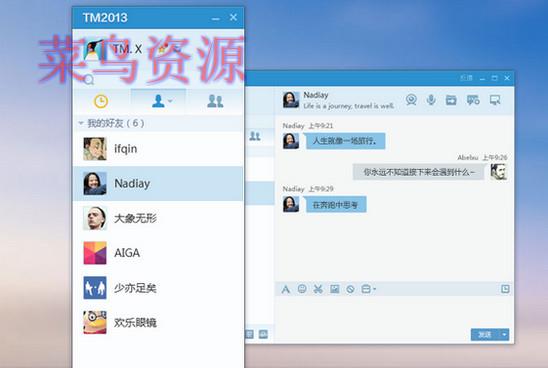Click the screenshot scissors icon
This screenshot has width=548, height=368.
(318, 289)
